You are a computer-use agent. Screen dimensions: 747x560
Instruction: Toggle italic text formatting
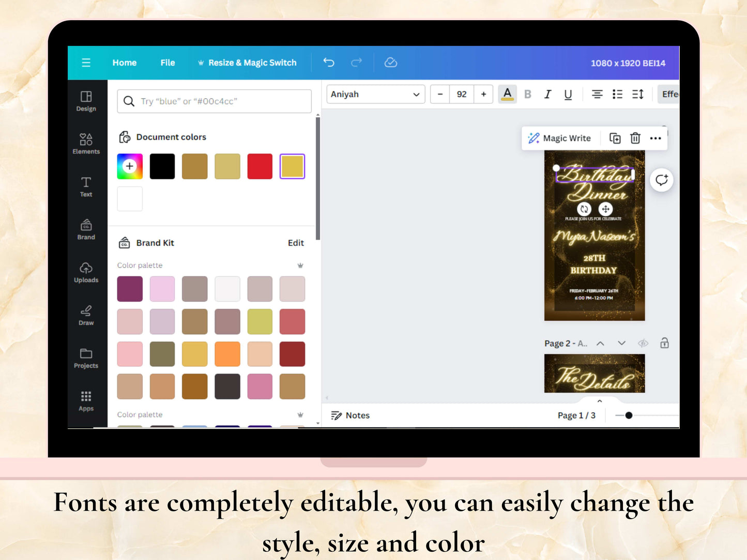point(547,94)
